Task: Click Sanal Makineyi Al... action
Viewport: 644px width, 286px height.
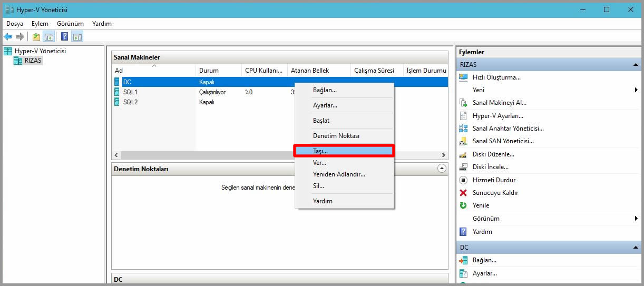Action: click(x=499, y=103)
